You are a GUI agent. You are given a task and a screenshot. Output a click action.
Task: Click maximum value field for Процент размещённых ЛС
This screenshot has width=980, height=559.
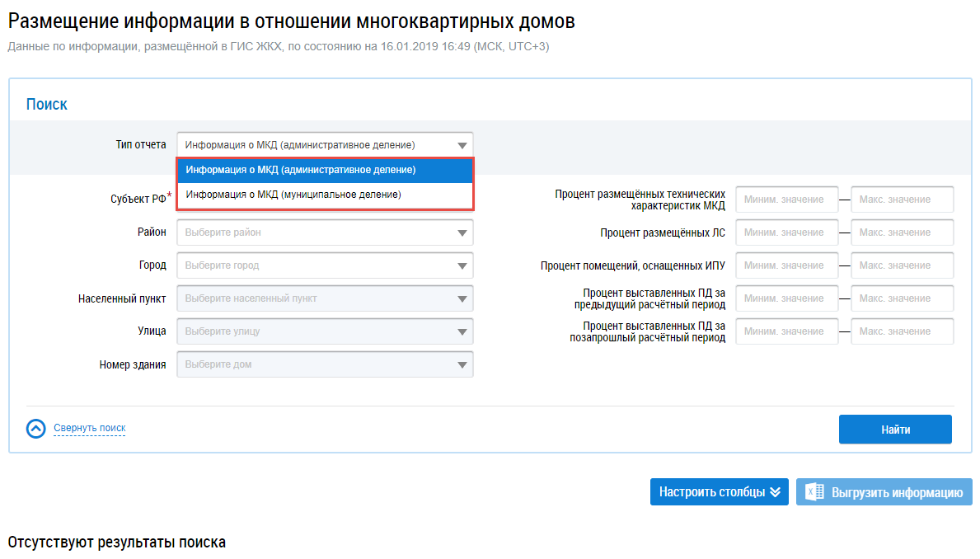(x=902, y=233)
